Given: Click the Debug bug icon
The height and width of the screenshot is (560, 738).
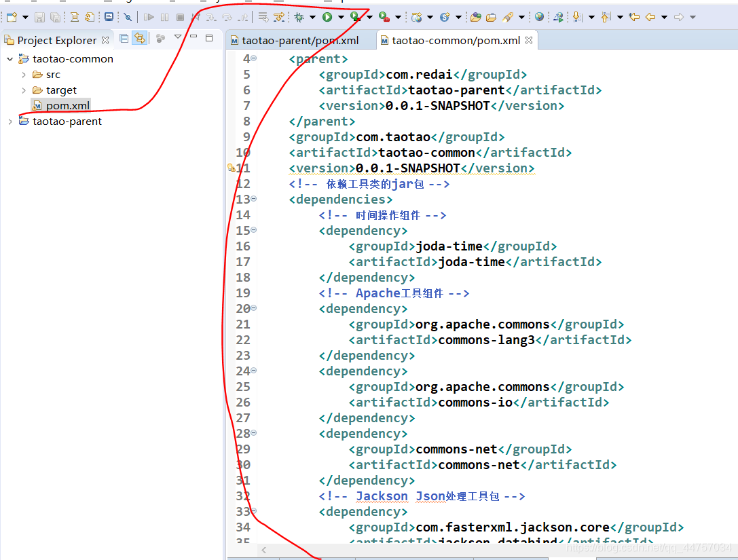Looking at the screenshot, I should click(299, 18).
